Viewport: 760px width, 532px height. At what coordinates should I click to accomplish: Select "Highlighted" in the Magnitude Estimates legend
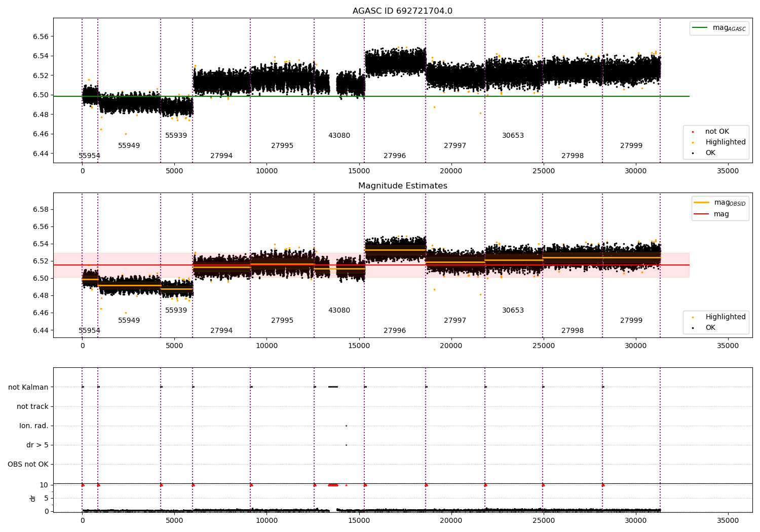(719, 317)
